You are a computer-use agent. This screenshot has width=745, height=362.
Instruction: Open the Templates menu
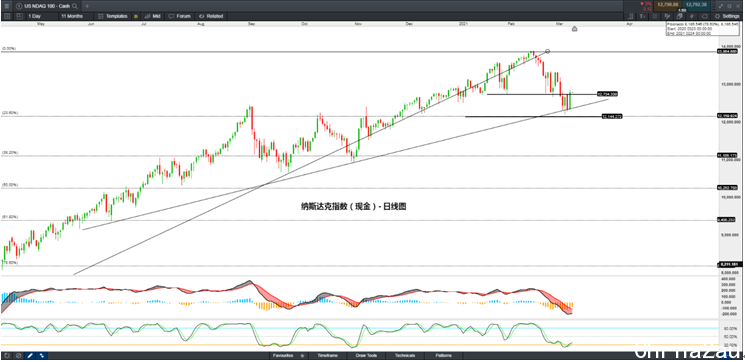coord(113,16)
